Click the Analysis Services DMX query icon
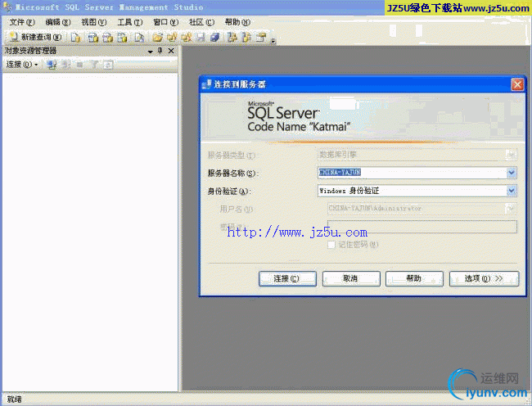This screenshot has width=532, height=406. tap(107, 37)
